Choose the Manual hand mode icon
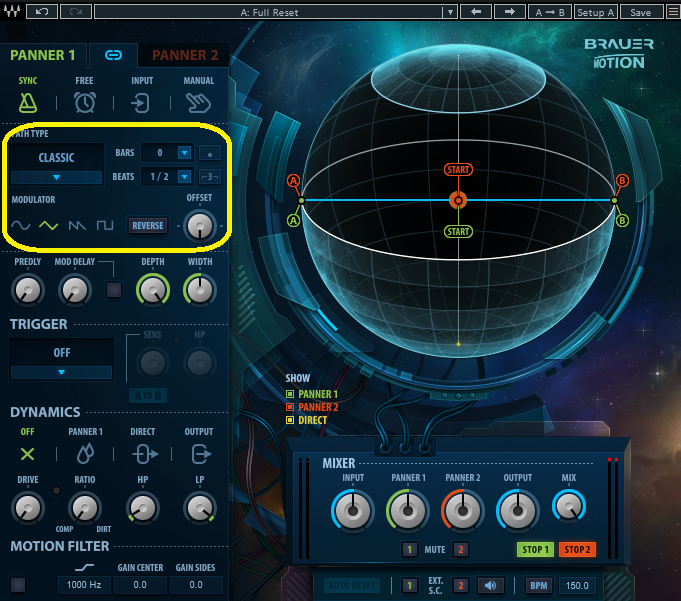This screenshot has height=601, width=681. [x=199, y=102]
